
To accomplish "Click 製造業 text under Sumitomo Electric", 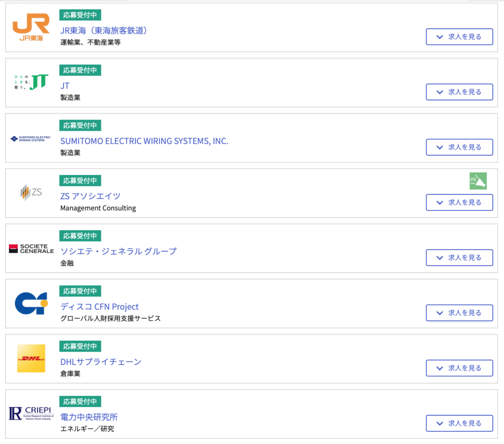I will 70,153.
